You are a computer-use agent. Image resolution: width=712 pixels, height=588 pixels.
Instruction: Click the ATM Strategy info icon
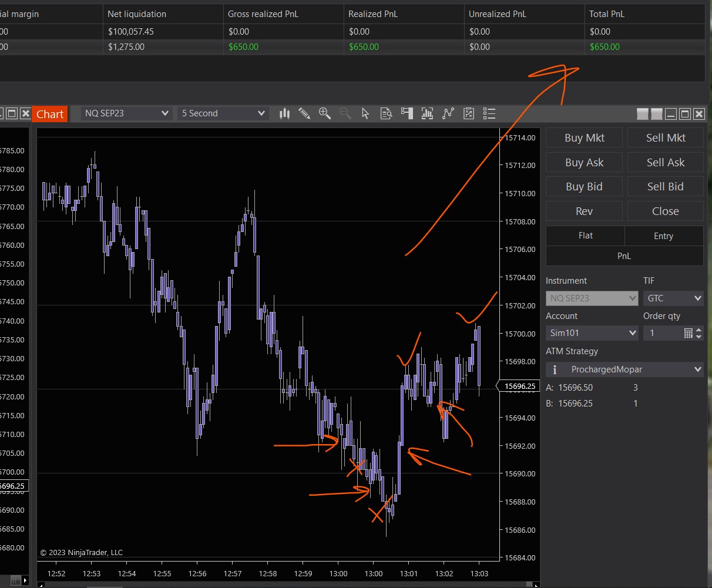[x=555, y=369]
